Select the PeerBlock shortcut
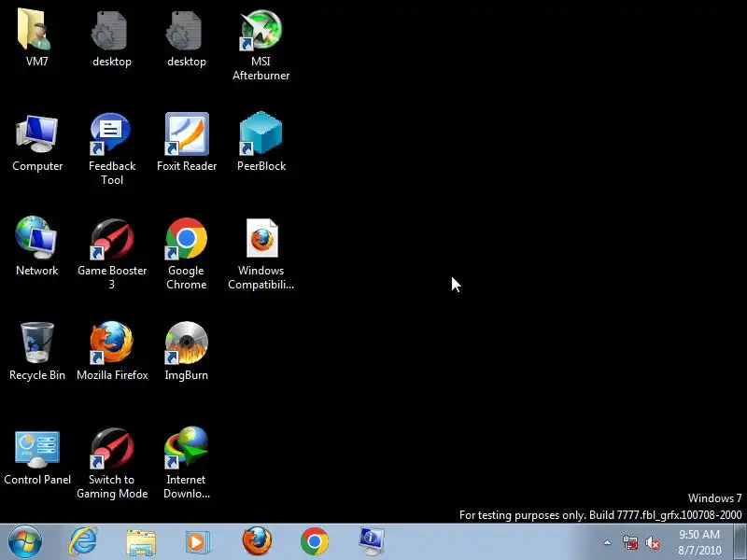Image resolution: width=747 pixels, height=560 pixels. 261,135
